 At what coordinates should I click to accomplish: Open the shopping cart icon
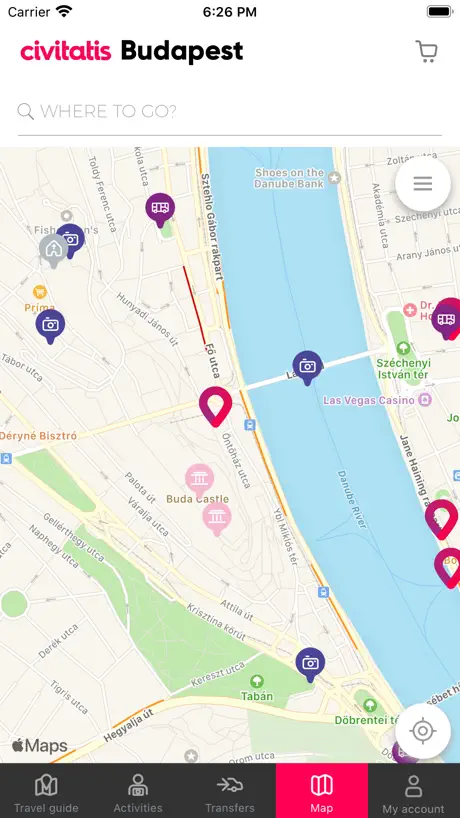[x=426, y=52]
